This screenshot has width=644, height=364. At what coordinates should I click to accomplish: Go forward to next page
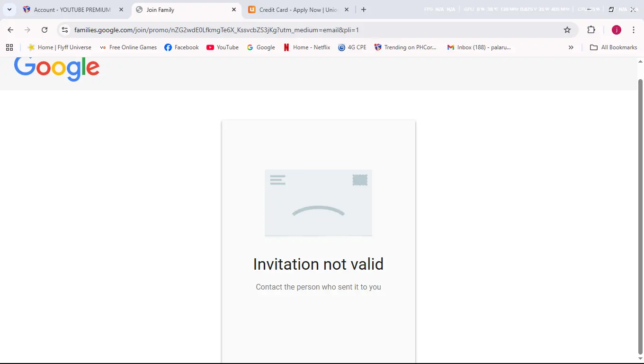[x=27, y=30]
